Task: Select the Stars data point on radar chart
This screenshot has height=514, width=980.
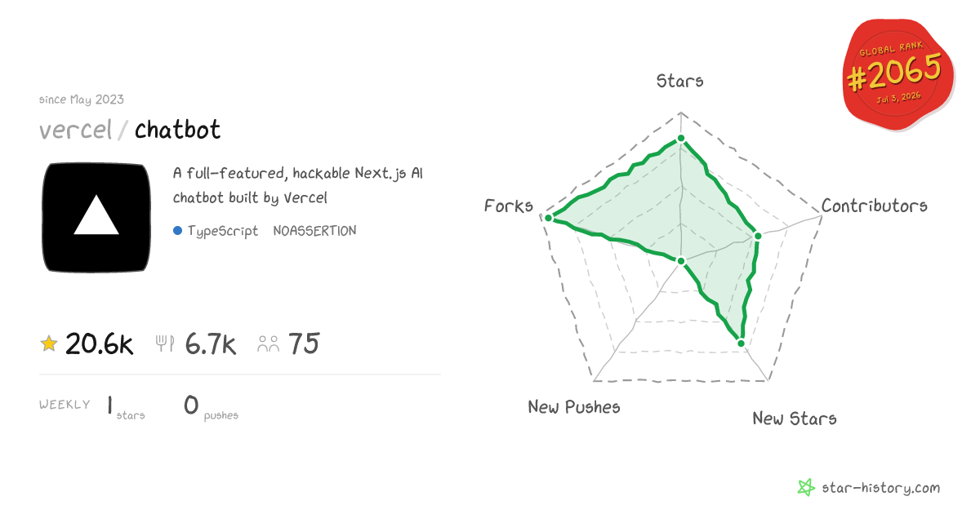Action: pyautogui.click(x=681, y=140)
